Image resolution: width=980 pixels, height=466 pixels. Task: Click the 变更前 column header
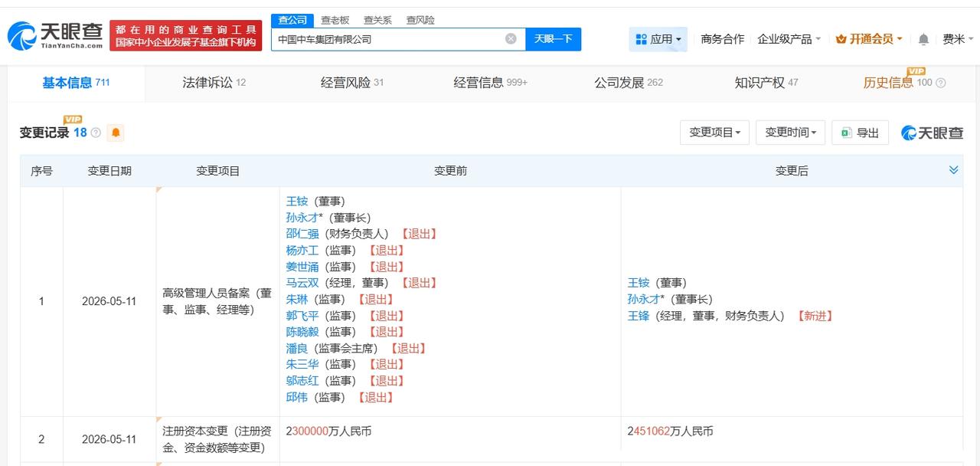pos(450,171)
